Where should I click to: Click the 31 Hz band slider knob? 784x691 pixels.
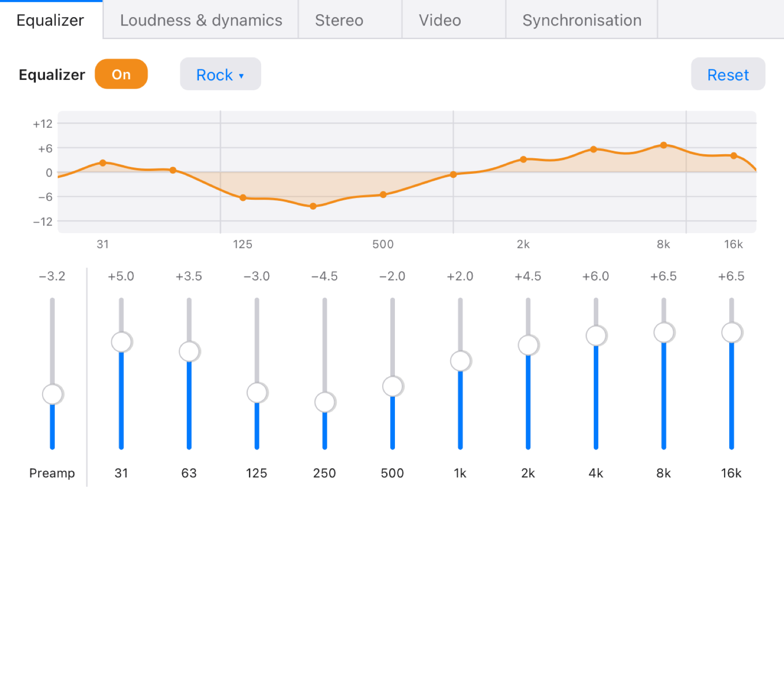point(121,342)
